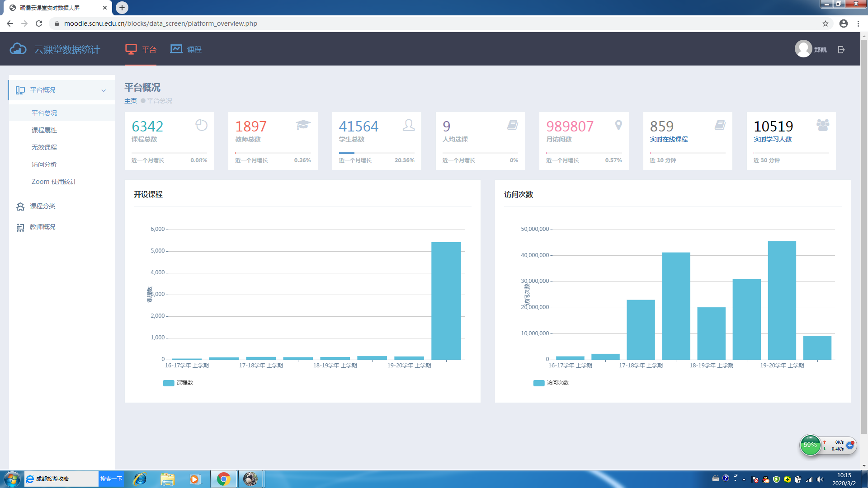Reload the page
The height and width of the screenshot is (488, 868).
(x=39, y=23)
